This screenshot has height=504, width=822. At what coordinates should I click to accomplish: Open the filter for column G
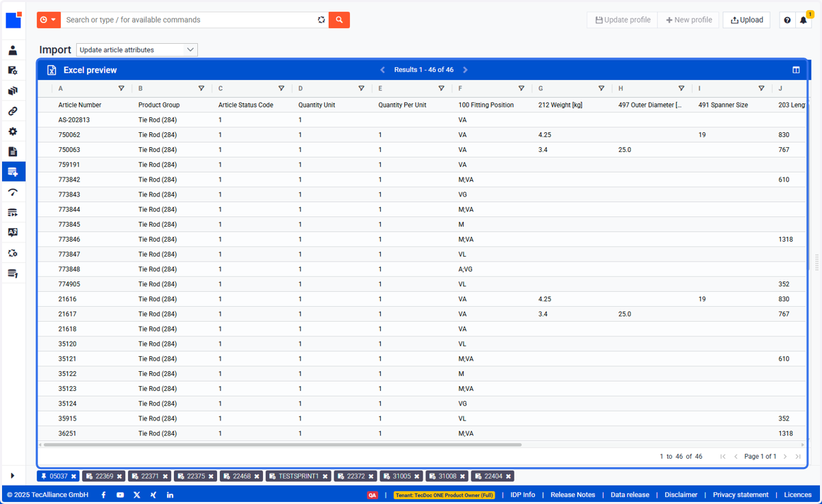pyautogui.click(x=601, y=88)
